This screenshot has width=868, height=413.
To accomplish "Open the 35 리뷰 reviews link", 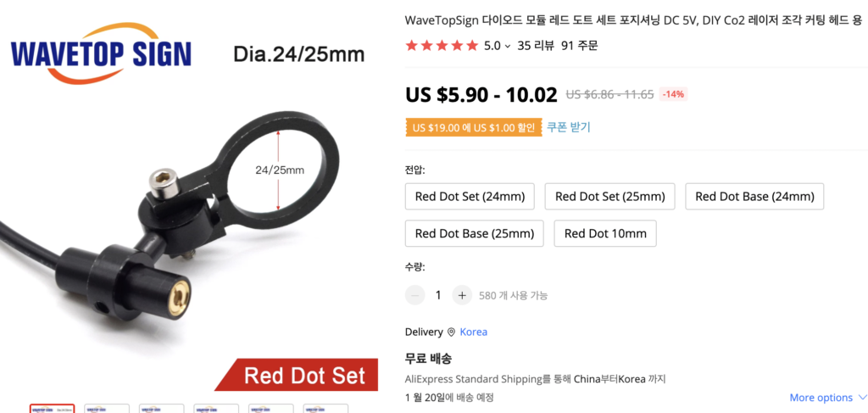I will coord(535,46).
